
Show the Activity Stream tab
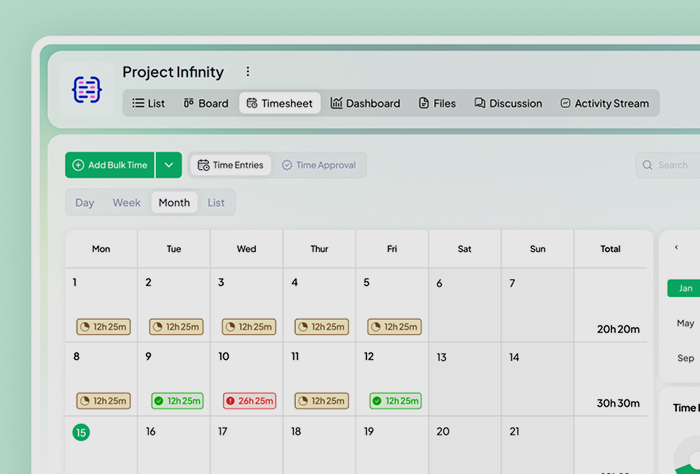click(x=604, y=103)
